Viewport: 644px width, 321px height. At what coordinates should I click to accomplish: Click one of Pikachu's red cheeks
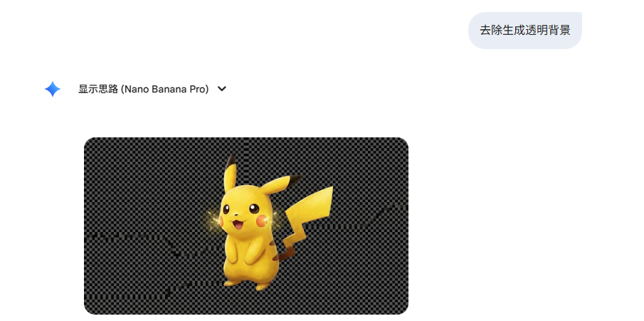click(261, 221)
